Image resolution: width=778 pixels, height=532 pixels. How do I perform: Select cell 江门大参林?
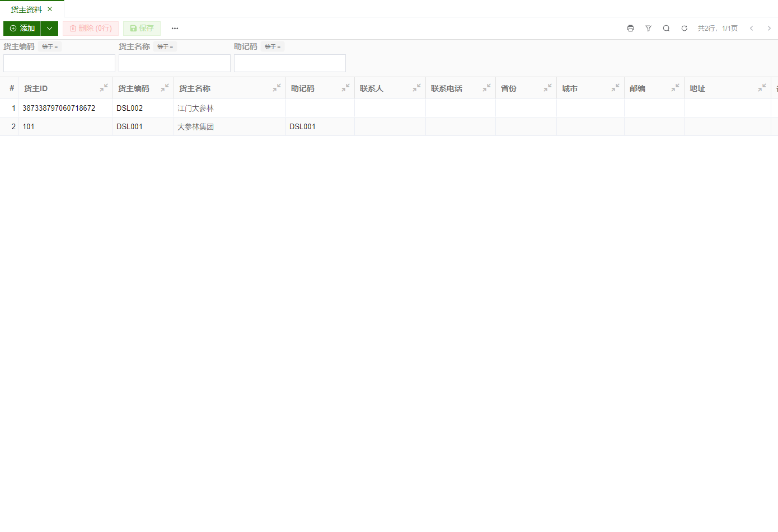pos(230,108)
